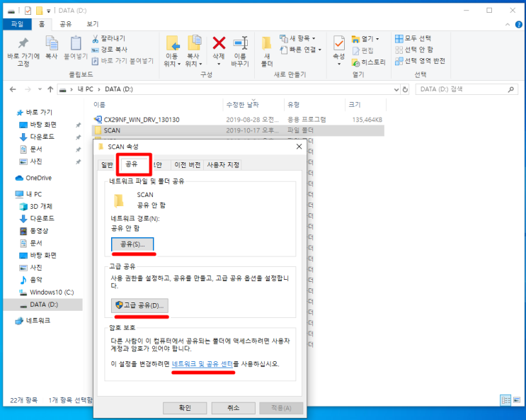Select General (일반) tab in SCAN properties
526x420 pixels.
click(x=107, y=165)
